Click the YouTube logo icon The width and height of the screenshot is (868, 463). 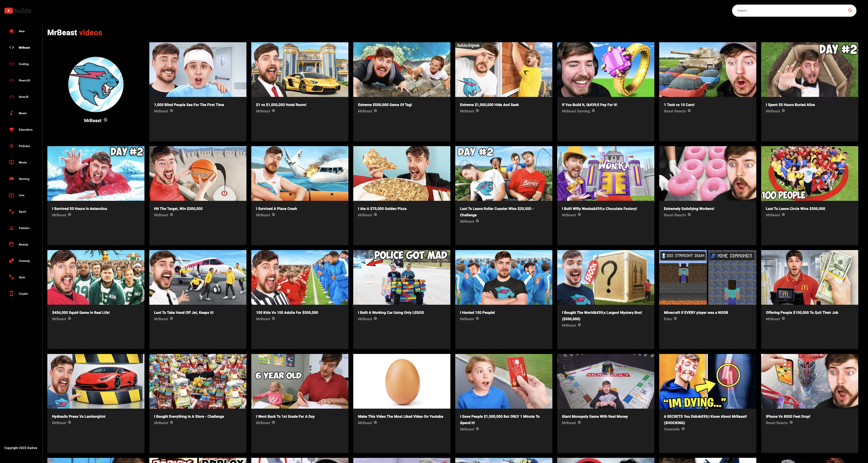pos(9,11)
